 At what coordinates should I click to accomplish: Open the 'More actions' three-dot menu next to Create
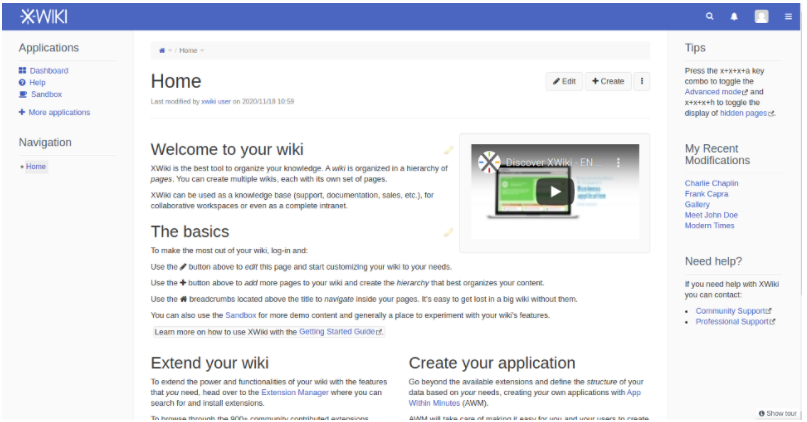coord(641,81)
